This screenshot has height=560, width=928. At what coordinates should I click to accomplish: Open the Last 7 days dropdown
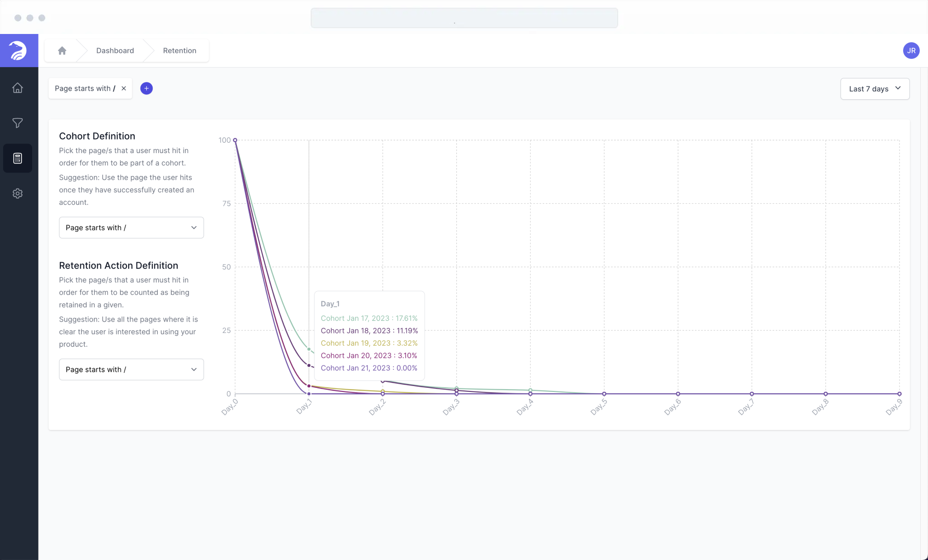pos(875,89)
